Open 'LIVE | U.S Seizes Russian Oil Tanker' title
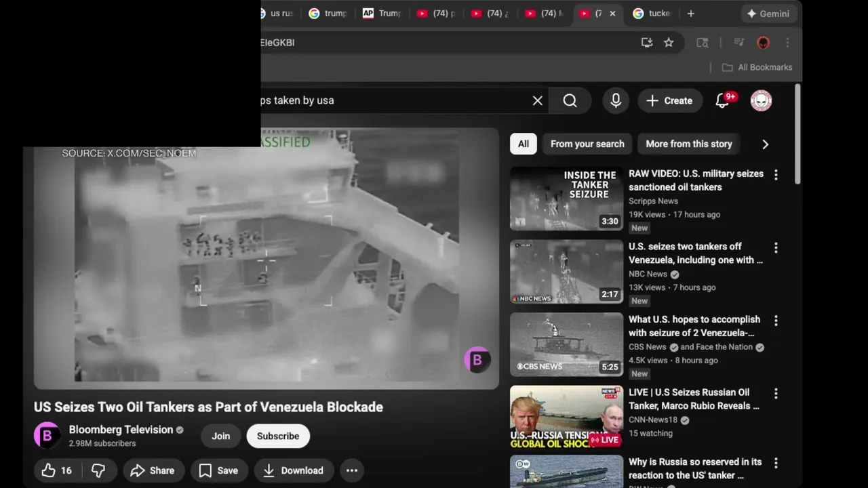Viewport: 868px width, 488px height. [694, 399]
